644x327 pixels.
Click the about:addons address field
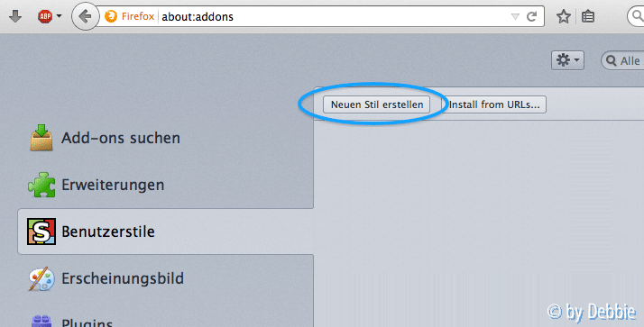(333, 16)
